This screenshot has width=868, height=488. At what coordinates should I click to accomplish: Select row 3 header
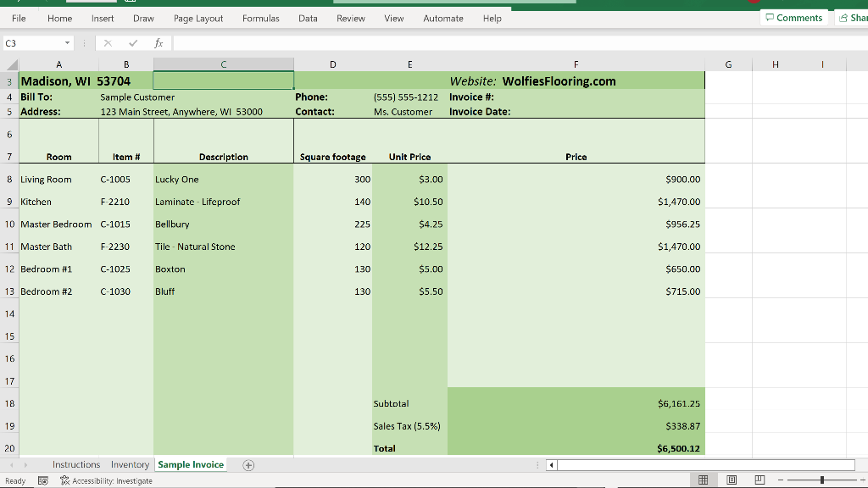[9, 81]
